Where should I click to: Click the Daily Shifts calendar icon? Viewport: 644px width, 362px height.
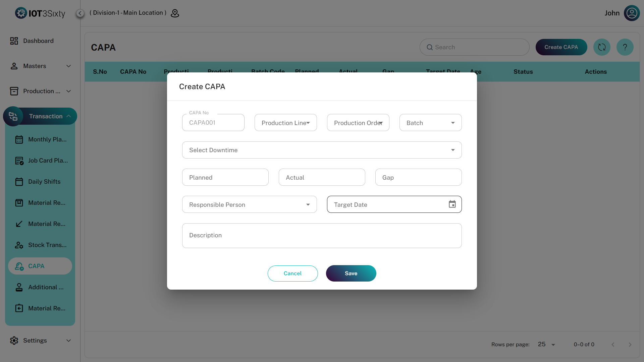point(19,182)
